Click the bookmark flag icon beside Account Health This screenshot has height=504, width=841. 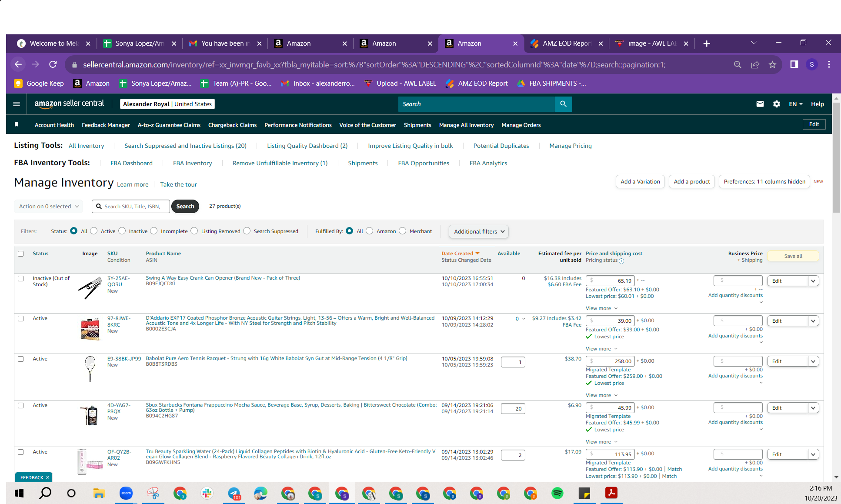17,125
